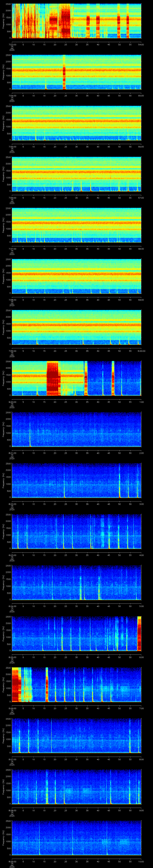Viewport: 153px width, 868px height.
Task: Click the 500 tick label on the 8:07 panel
Action: click(9, 746)
